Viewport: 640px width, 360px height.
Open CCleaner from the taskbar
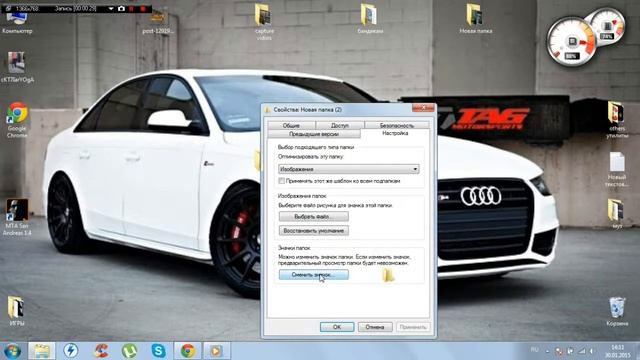(x=101, y=351)
